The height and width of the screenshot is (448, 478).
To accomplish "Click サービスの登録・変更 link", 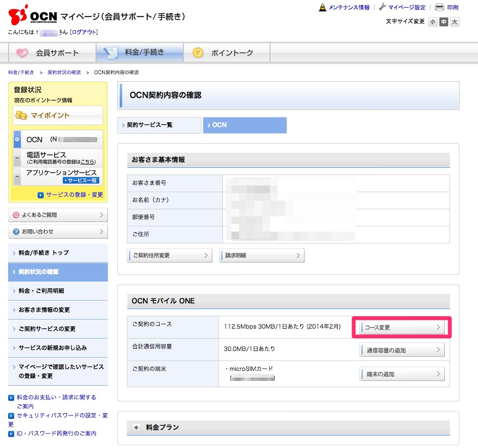I will click(75, 195).
